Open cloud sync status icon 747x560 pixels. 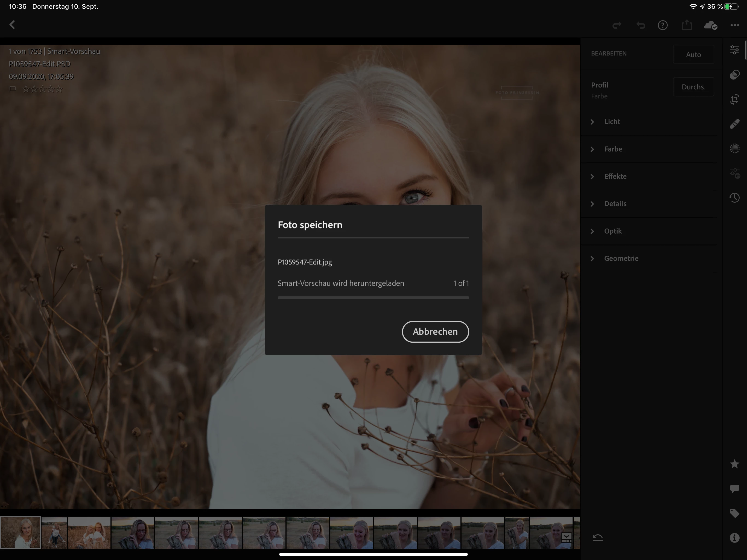coord(710,25)
